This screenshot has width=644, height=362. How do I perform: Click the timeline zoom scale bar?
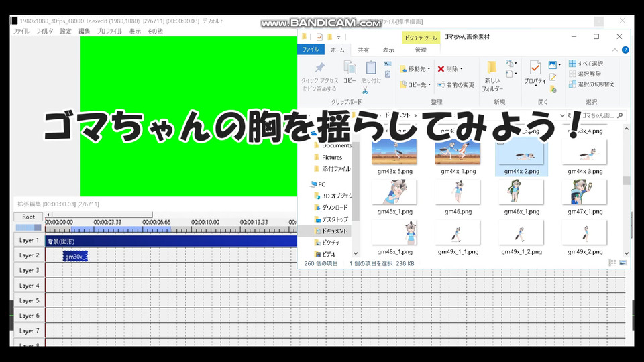coord(28,227)
